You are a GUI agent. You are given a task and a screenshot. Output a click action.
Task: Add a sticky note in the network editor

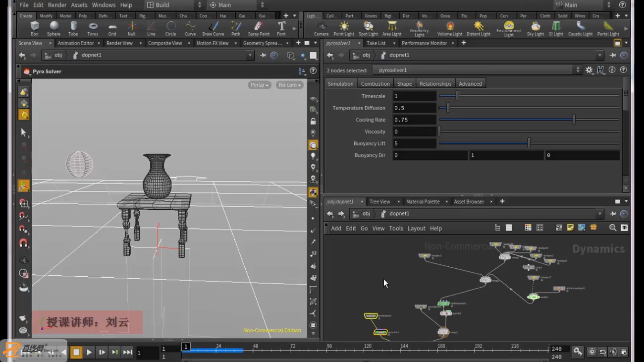coord(570,228)
